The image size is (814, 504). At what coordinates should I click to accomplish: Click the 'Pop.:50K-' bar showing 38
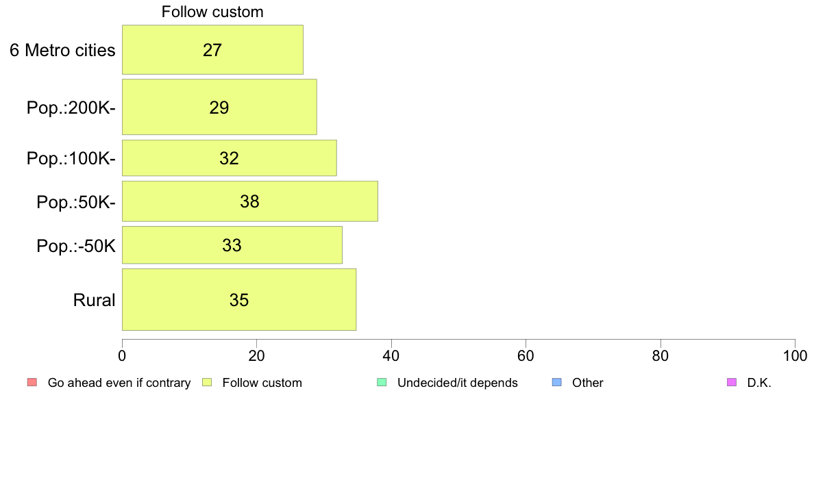[x=249, y=201]
